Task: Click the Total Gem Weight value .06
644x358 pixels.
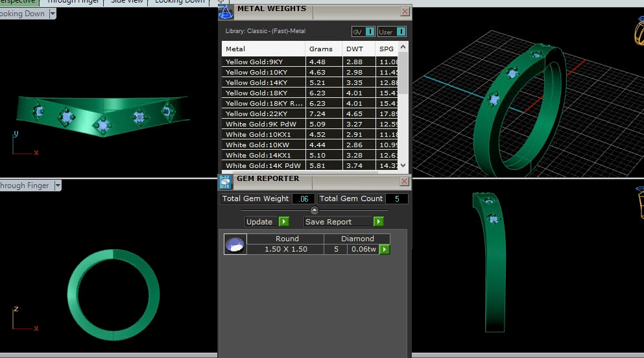Action: click(x=304, y=198)
